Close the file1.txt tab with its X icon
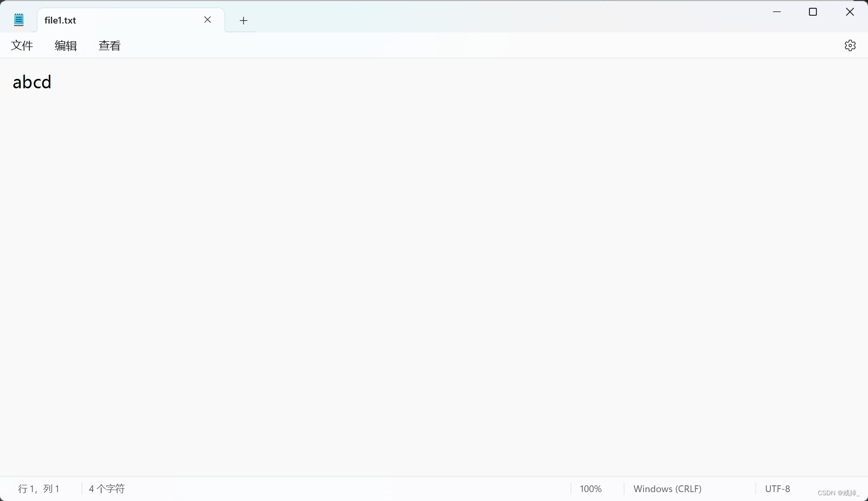 207,20
